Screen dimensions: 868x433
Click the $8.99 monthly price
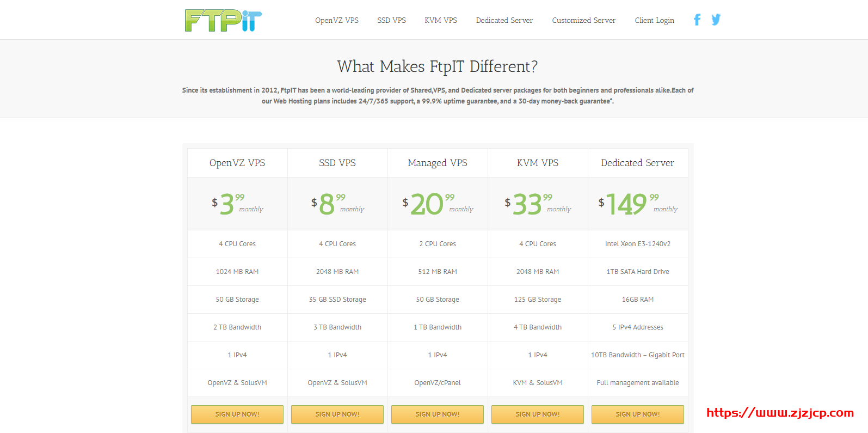(x=337, y=204)
